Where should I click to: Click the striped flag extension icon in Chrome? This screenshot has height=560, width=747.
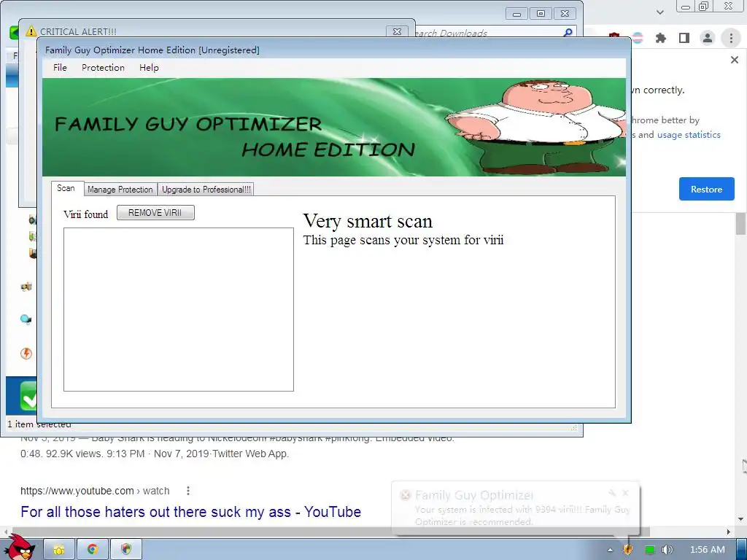[638, 38]
